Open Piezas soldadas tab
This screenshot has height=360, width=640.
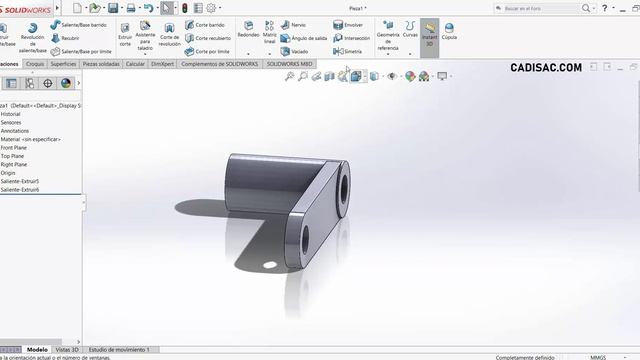[x=101, y=64]
